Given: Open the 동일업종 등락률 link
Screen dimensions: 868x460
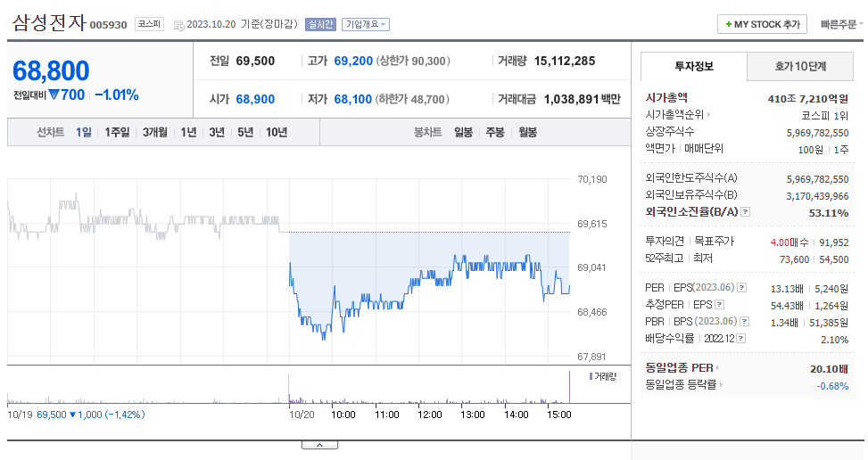Looking at the screenshot, I should coord(681,384).
